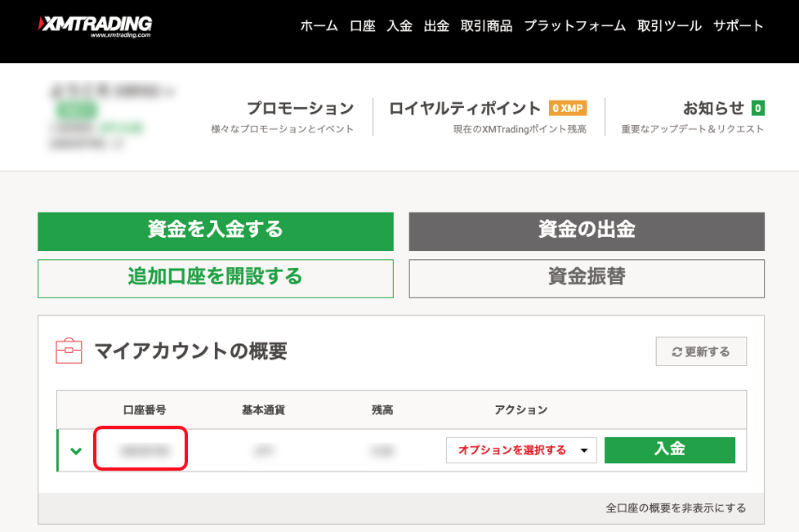Open the 取引商品 menu
Image resolution: width=799 pixels, height=532 pixels.
487,25
